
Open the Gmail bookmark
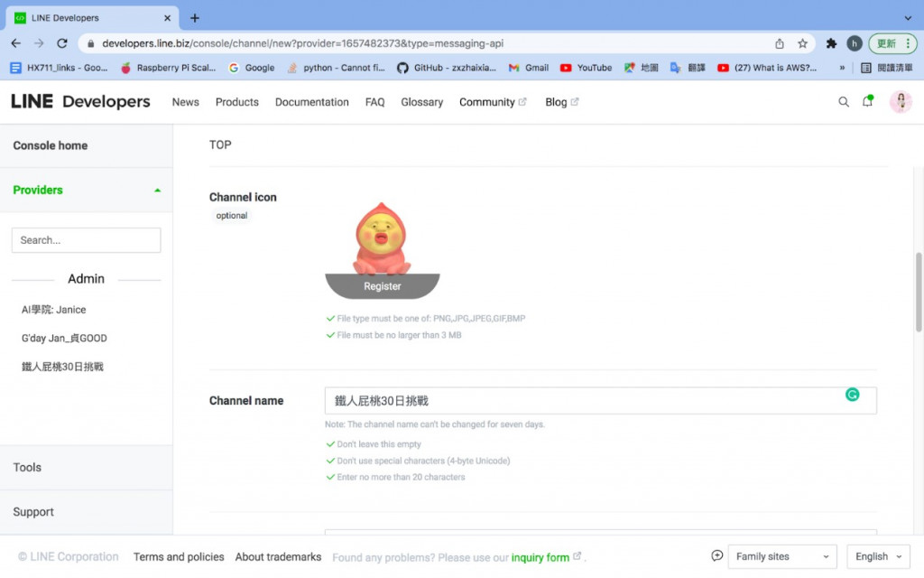pyautogui.click(x=529, y=68)
